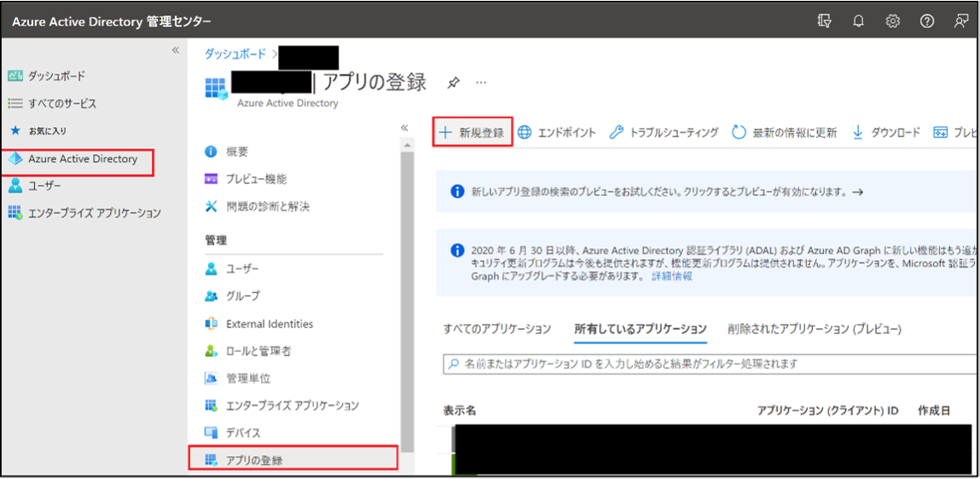The height and width of the screenshot is (479, 980).
Task: Open デバイス menu item
Action: 233,433
